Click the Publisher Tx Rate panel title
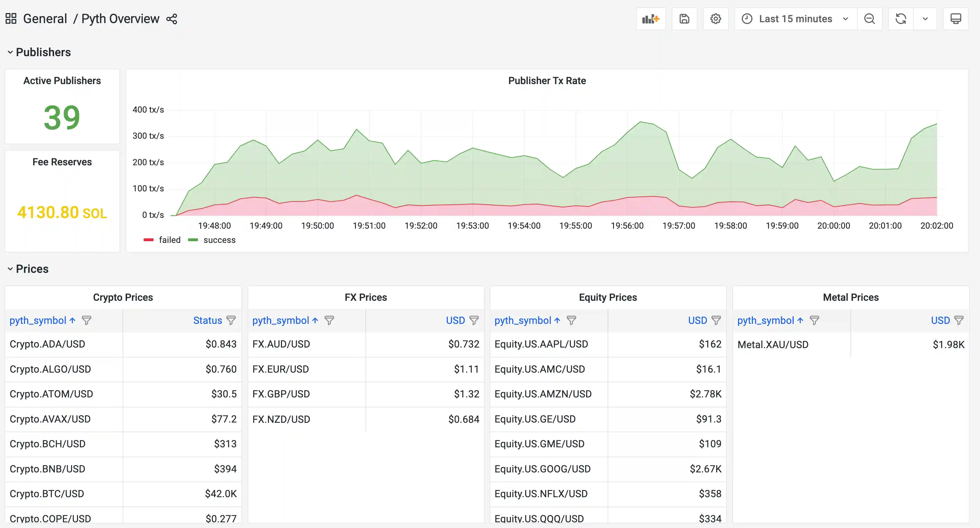980x528 pixels. 547,81
